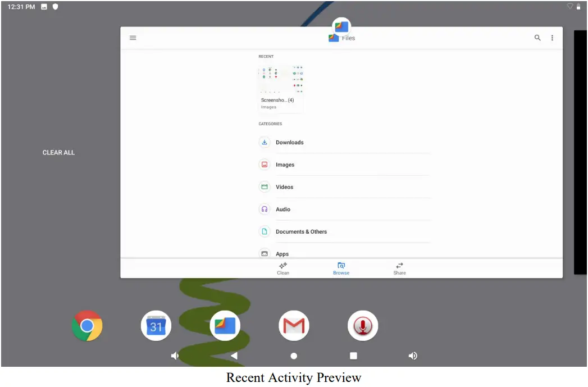The width and height of the screenshot is (588, 387).
Task: Open the hamburger menu in Files
Action: tap(133, 38)
